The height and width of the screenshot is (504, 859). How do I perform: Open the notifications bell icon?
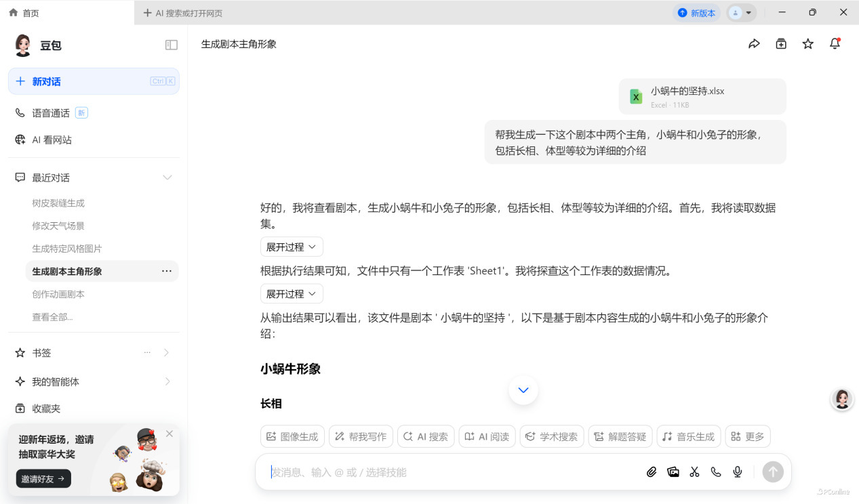(x=835, y=44)
